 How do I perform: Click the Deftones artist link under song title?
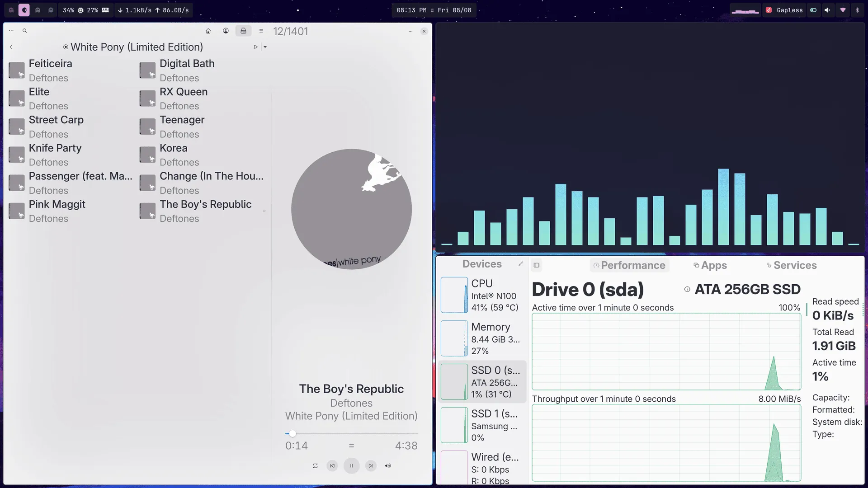pyautogui.click(x=351, y=403)
